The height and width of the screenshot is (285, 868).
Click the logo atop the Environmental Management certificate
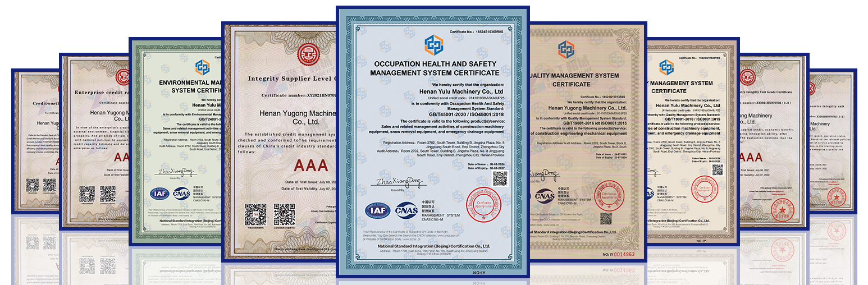202,68
